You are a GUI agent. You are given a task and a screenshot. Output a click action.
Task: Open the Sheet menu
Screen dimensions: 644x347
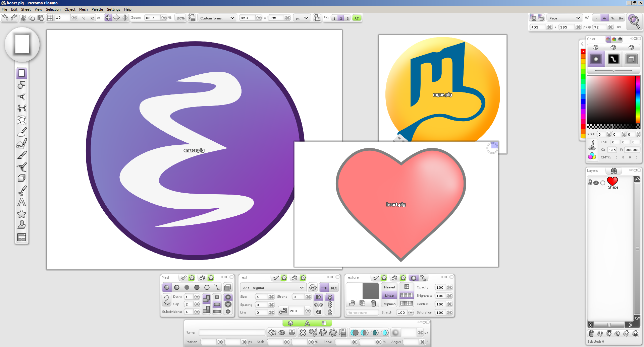pos(26,9)
